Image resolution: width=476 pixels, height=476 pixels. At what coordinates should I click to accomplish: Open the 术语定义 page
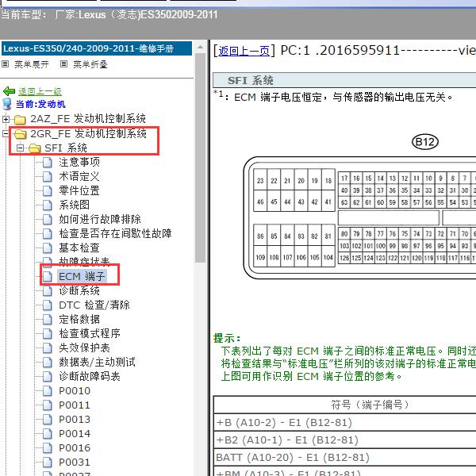point(79,176)
